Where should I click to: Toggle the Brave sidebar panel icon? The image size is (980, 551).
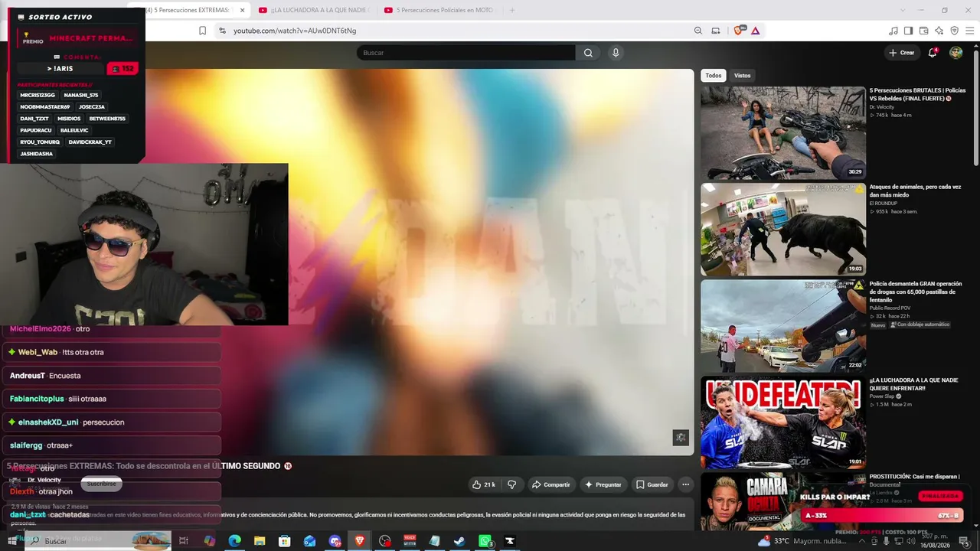(x=909, y=31)
